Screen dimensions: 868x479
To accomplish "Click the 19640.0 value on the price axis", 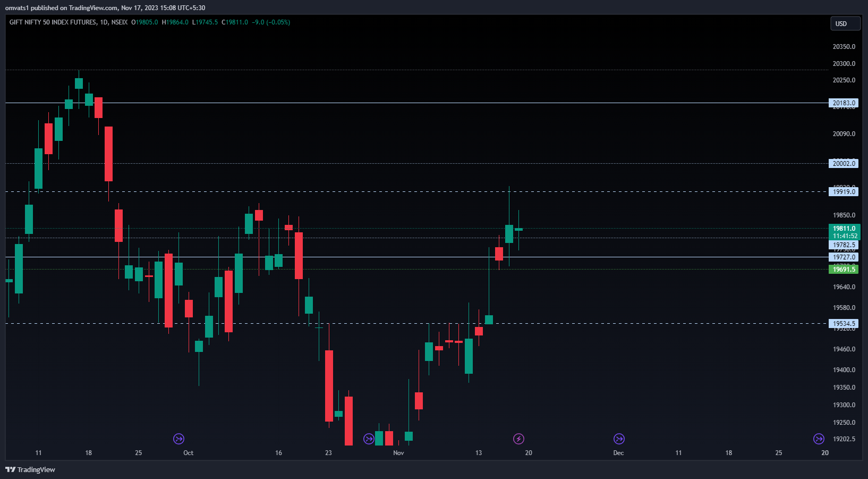I will point(844,287).
